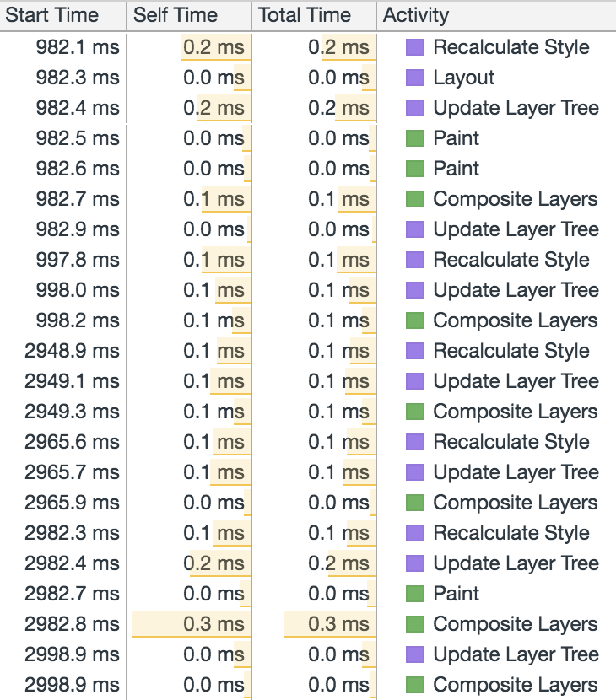Select Recalculate Style row at 2982.3 ms
The image size is (616, 700).
point(308,532)
